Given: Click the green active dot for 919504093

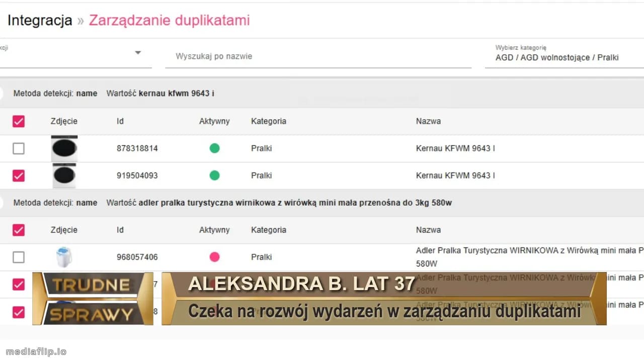Looking at the screenshot, I should point(214,175).
